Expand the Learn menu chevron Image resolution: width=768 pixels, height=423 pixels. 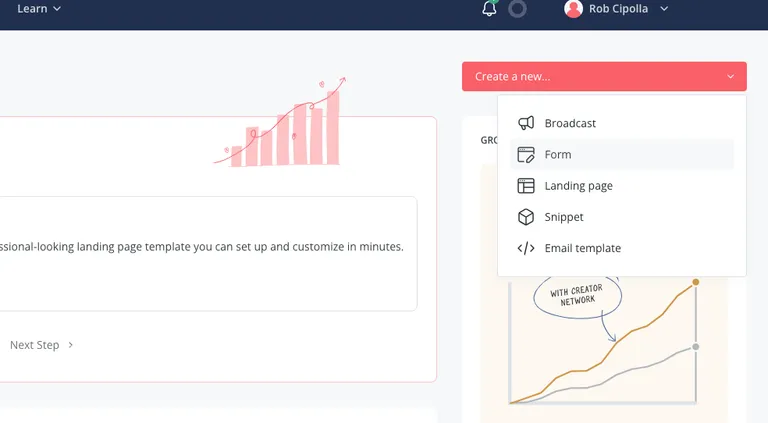(x=57, y=9)
